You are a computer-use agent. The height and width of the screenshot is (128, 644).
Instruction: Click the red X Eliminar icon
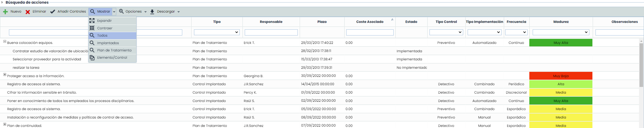tap(28, 12)
